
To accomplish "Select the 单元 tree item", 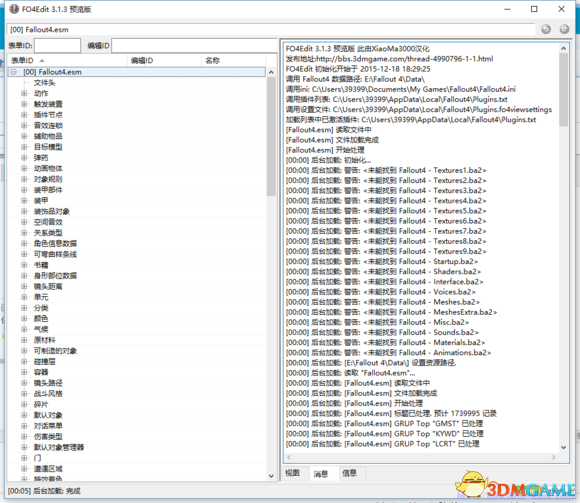I will point(41,297).
